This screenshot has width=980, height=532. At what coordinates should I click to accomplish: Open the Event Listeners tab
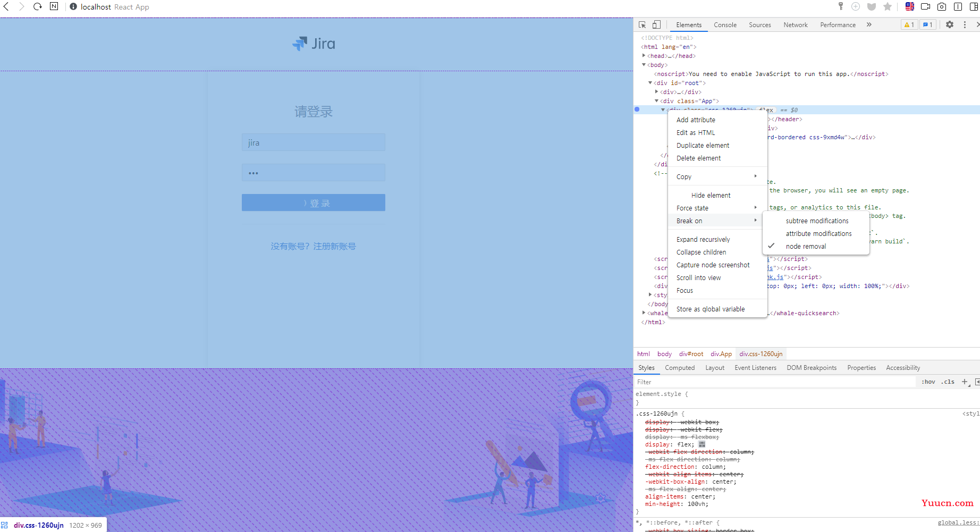pyautogui.click(x=755, y=368)
